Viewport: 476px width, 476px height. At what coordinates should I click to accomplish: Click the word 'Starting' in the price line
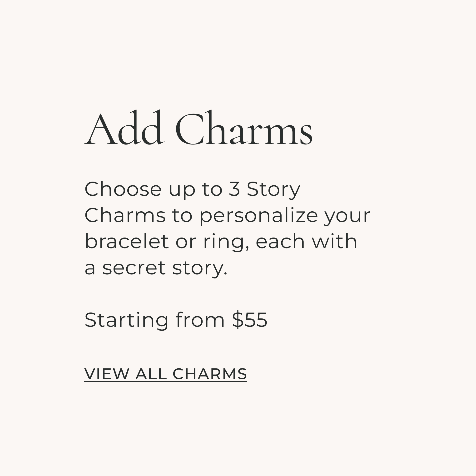coord(126,320)
